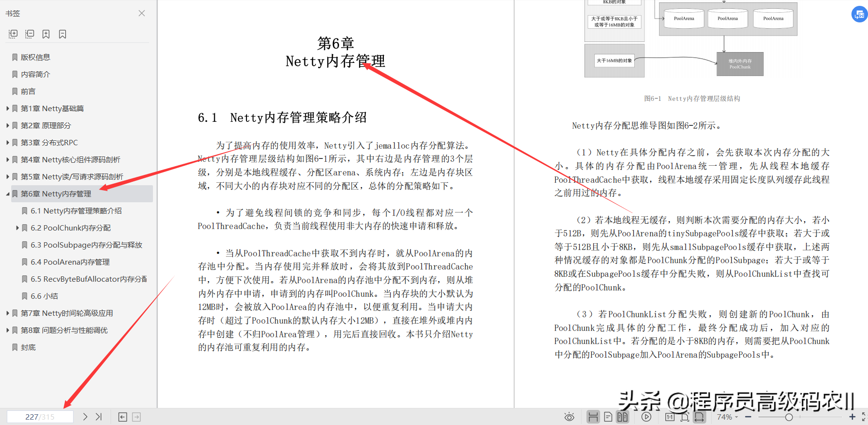Viewport: 868px width, 425px height.
Task: Jump to 第2章 原理部分
Action: tap(46, 125)
